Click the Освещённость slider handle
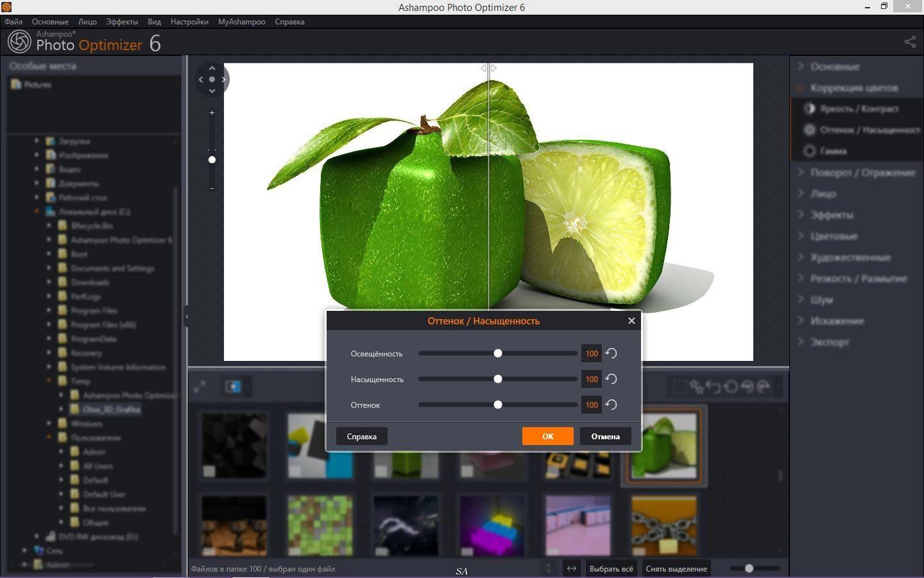 [497, 353]
